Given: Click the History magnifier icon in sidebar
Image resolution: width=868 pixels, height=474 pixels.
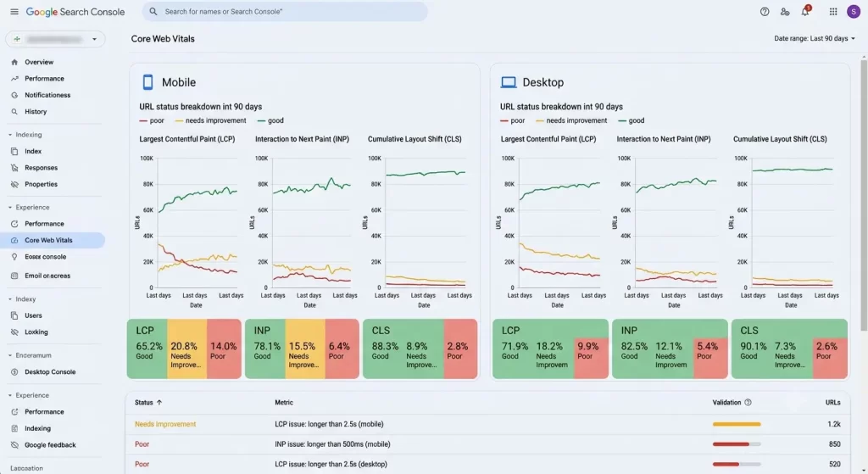Looking at the screenshot, I should (x=14, y=111).
